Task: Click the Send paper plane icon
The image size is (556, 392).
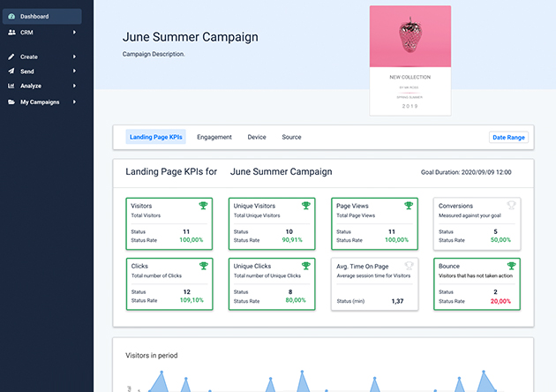Action: point(11,72)
